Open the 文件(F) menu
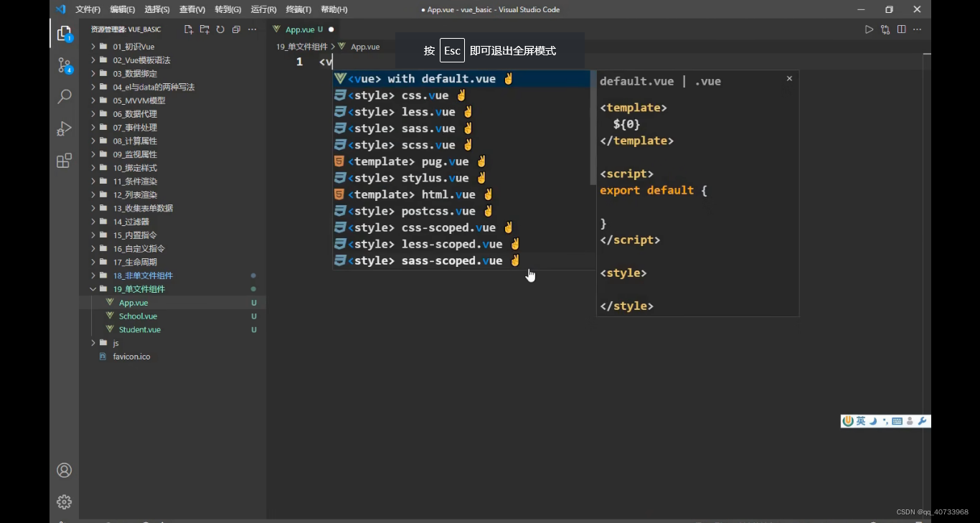This screenshot has height=523, width=980. pyautogui.click(x=88, y=9)
